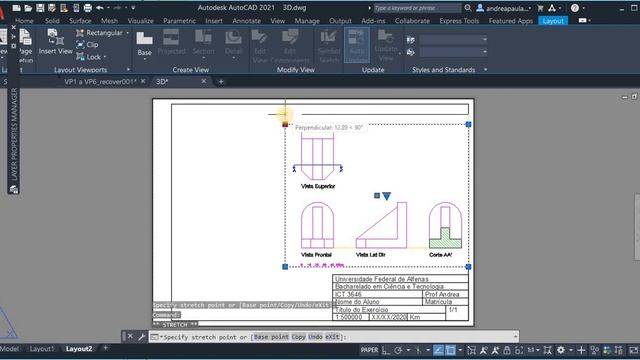Viewport: 640px width, 360px height.
Task: Click the bottom-right blue viewport grip
Action: [469, 267]
